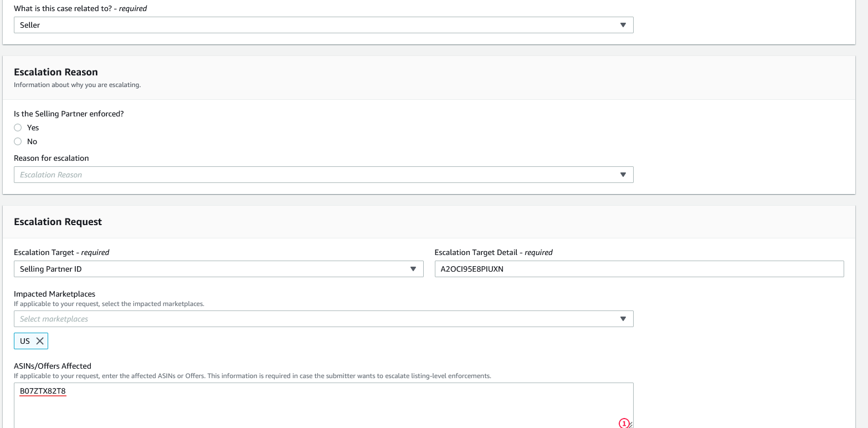Click the Escalation Target Detail field
The width and height of the screenshot is (868, 428).
pos(639,269)
